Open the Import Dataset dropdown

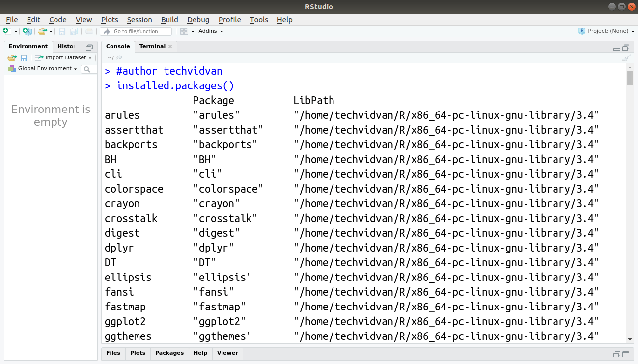(x=63, y=57)
